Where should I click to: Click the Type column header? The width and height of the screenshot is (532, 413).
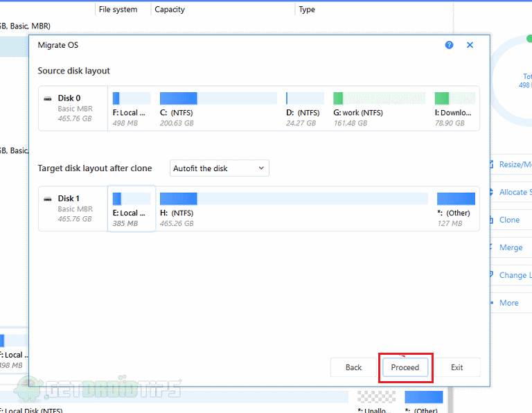307,10
